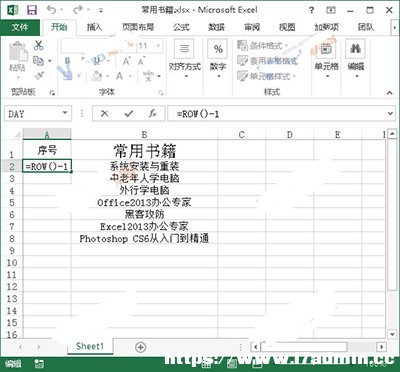
Task: Click Conditional Formatting (条件格式) button
Action: coord(263,46)
